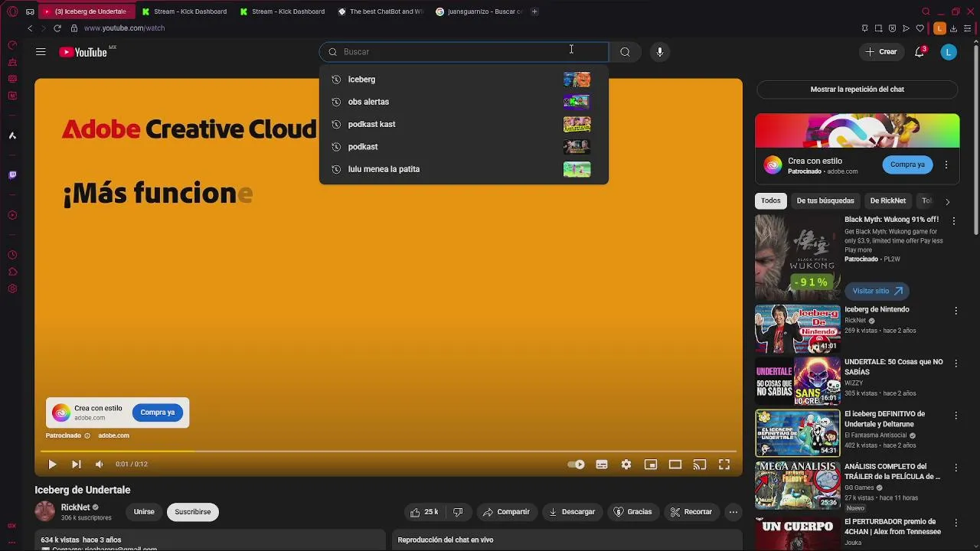The width and height of the screenshot is (980, 551).
Task: Subscribe with Suscribirse button
Action: tap(193, 512)
